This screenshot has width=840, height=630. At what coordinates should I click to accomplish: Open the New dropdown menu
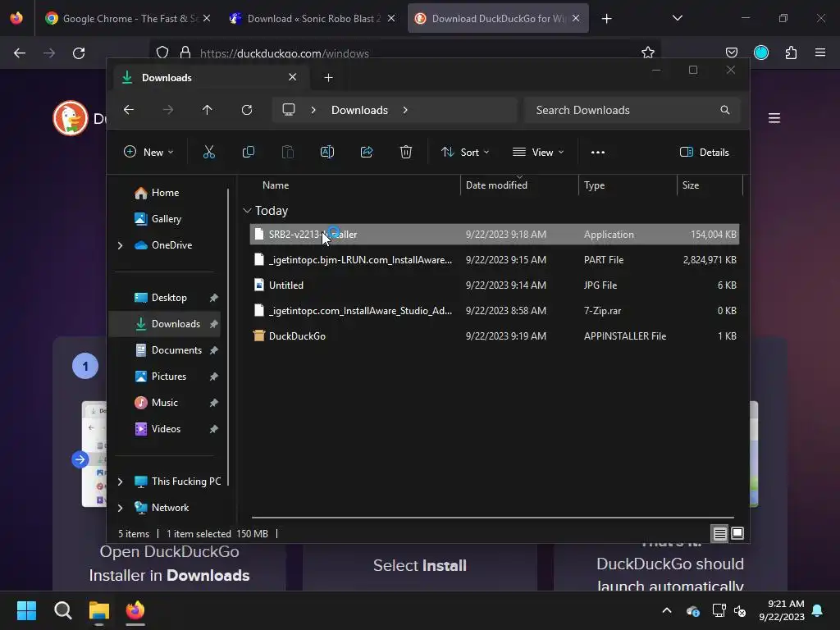tap(148, 152)
